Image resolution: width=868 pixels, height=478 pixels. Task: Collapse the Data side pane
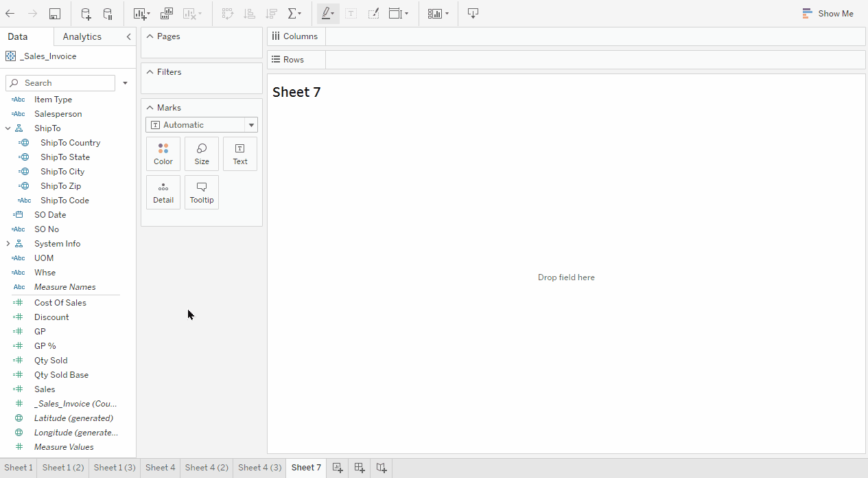128,37
